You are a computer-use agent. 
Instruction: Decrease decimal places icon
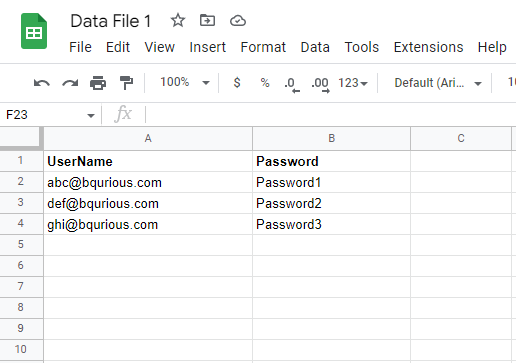pos(292,84)
